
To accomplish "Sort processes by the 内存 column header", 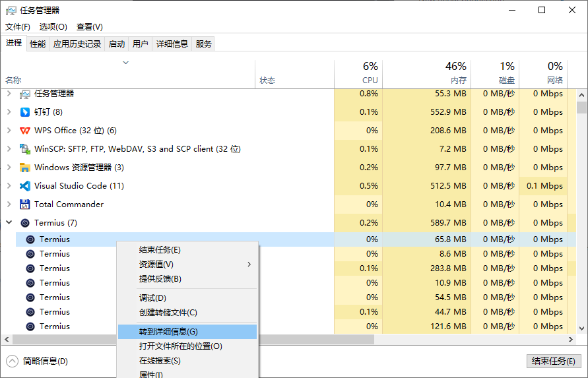I will tap(427, 74).
